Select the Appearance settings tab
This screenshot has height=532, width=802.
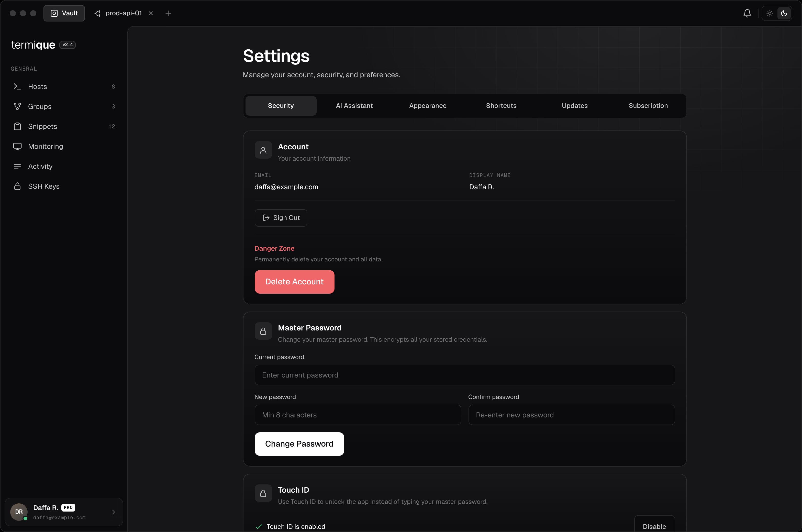tap(428, 106)
